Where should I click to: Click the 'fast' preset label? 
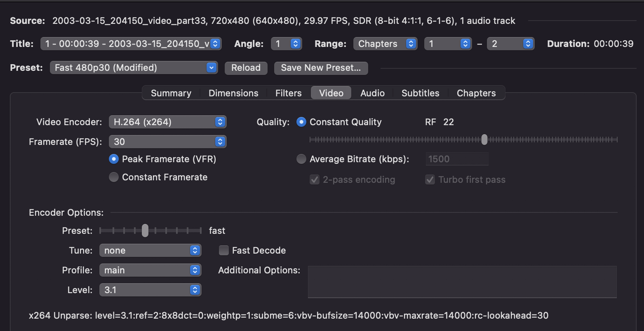click(x=217, y=231)
